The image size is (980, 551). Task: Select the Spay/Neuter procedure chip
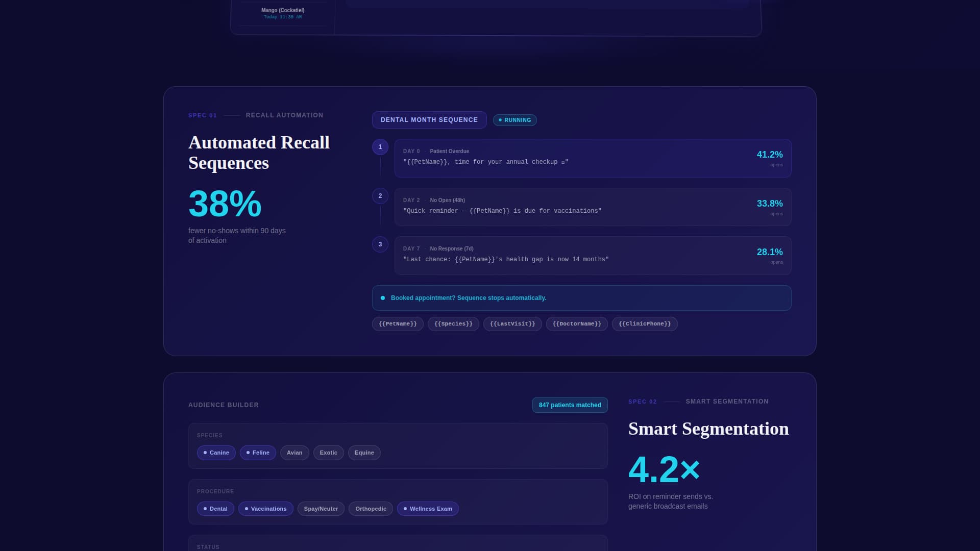(x=321, y=509)
